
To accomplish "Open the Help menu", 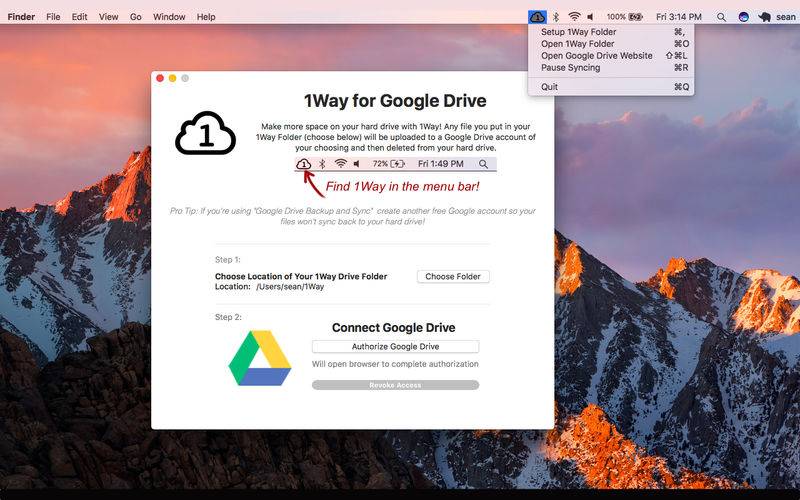I will tap(206, 17).
